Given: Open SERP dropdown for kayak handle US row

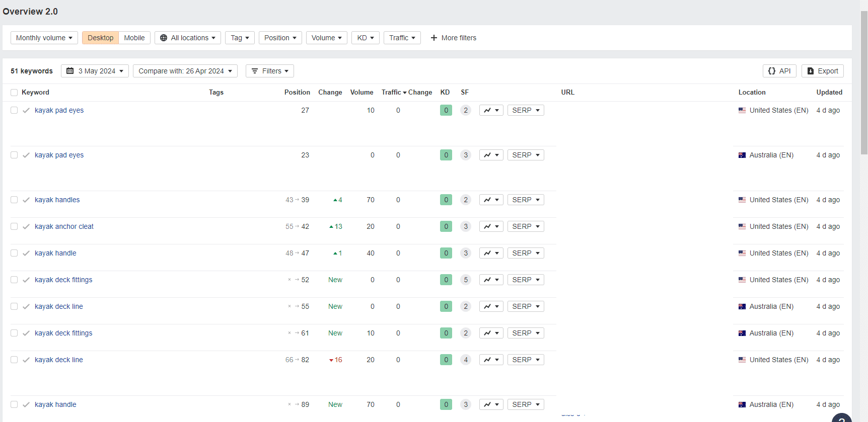Looking at the screenshot, I should (x=526, y=253).
